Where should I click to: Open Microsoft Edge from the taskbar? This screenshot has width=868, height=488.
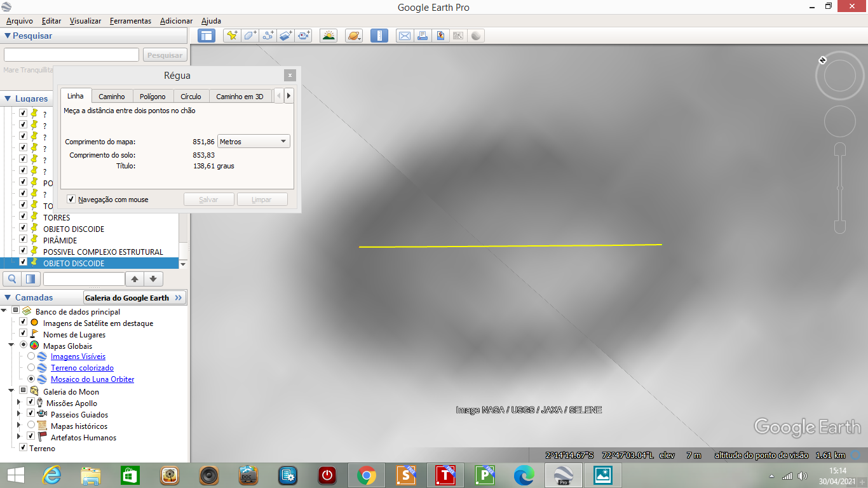(x=524, y=475)
